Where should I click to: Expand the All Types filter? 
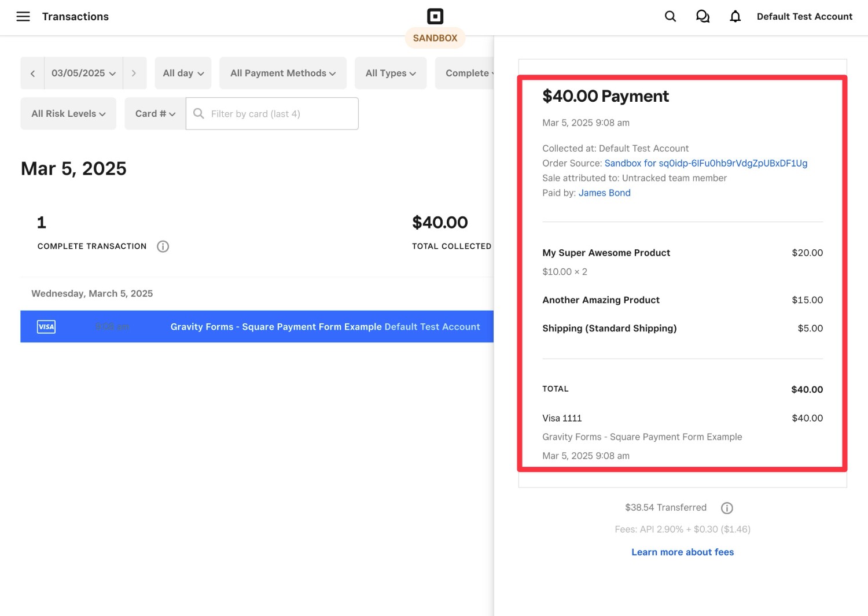click(x=391, y=73)
